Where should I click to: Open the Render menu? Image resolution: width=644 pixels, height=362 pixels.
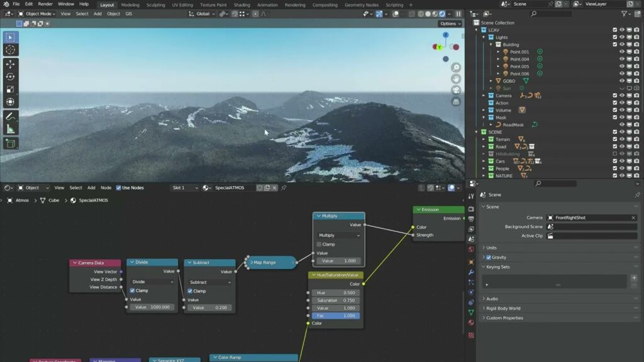pos(45,4)
